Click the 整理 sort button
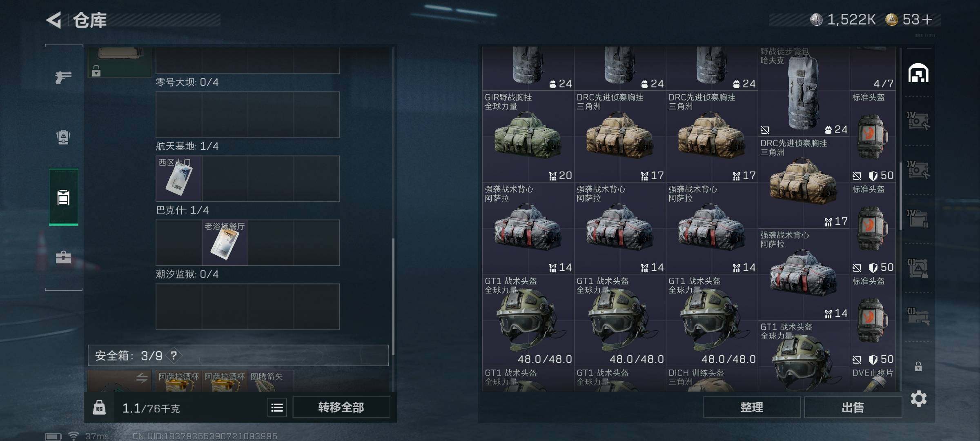980x441 pixels. coord(752,407)
